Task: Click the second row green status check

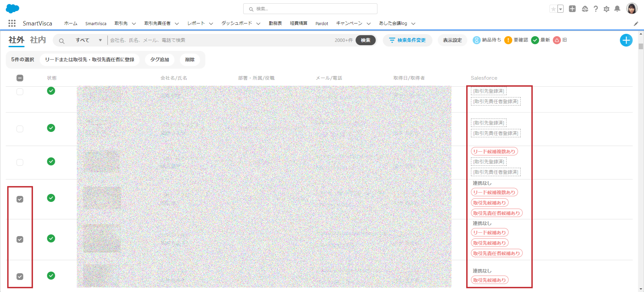Action: 51,128
